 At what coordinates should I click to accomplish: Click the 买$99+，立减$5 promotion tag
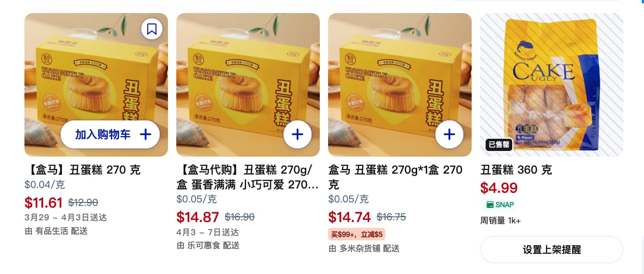coord(356,234)
